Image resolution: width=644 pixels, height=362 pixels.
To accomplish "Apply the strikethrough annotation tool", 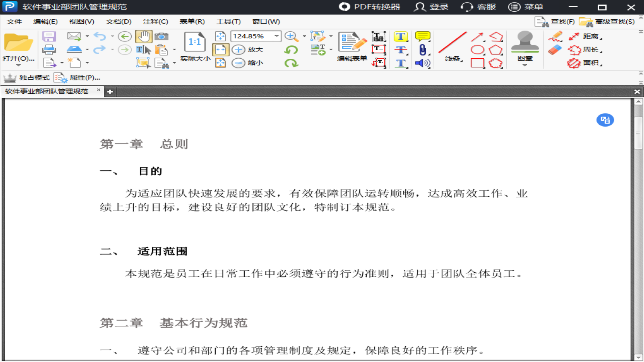I will point(401,49).
